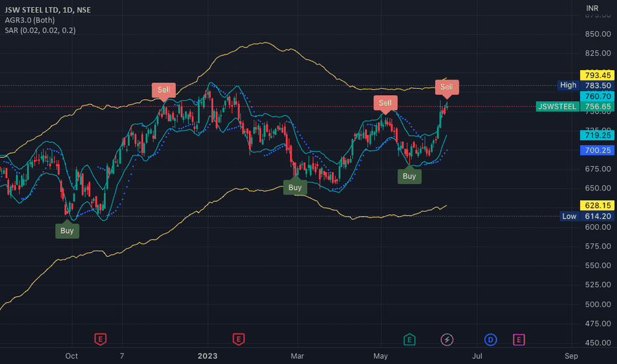This screenshot has height=364, width=617.
Task: Click the Oct date on time axis
Action: coord(71,356)
